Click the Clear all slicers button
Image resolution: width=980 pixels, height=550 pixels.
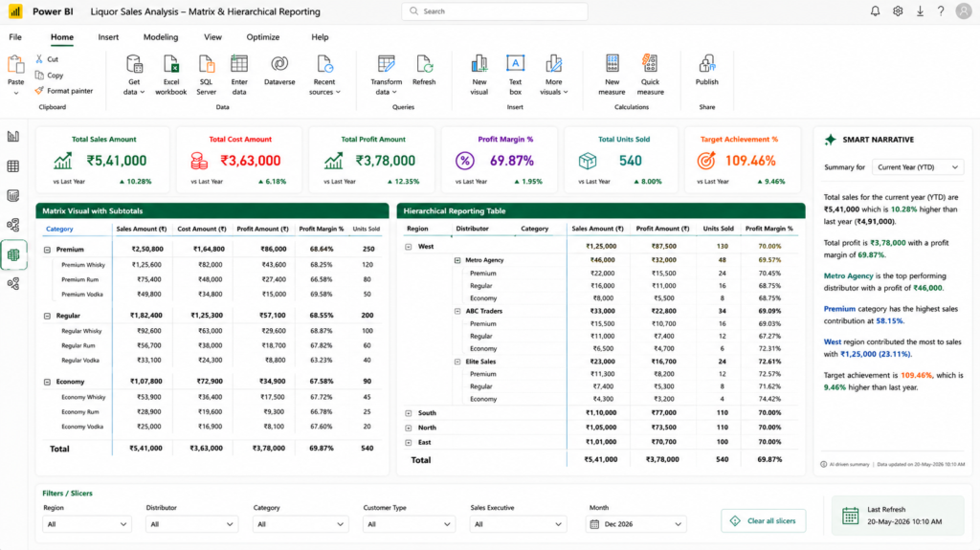coord(763,520)
